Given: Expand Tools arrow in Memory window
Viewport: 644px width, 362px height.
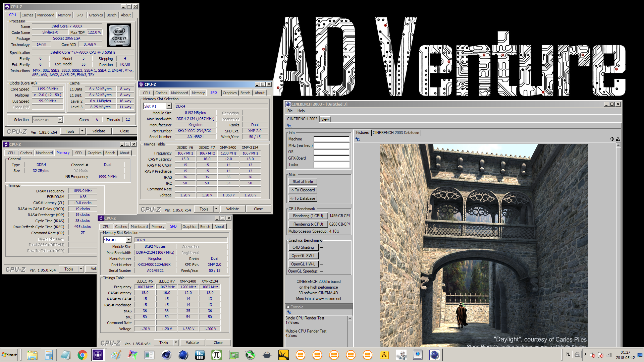Looking at the screenshot, I should point(81,269).
